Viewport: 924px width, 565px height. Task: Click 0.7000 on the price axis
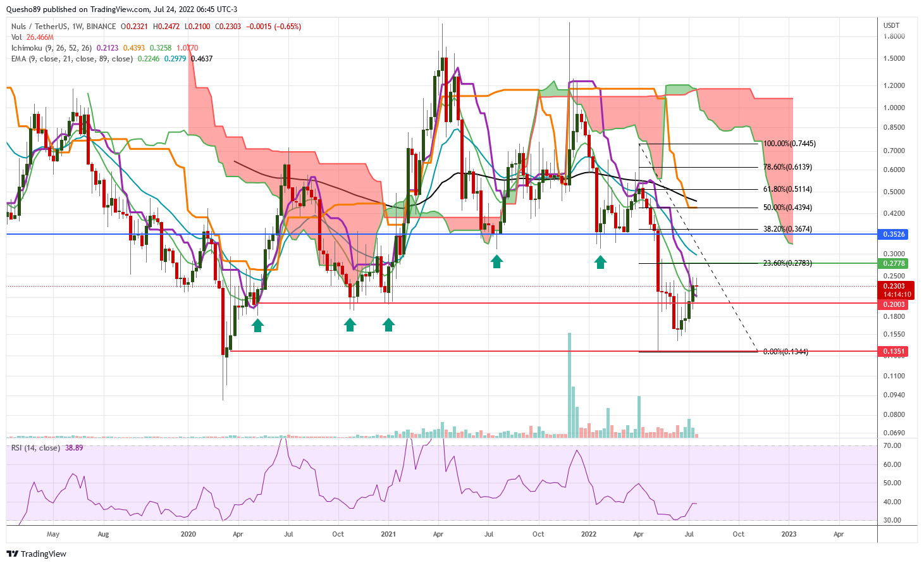pos(894,151)
